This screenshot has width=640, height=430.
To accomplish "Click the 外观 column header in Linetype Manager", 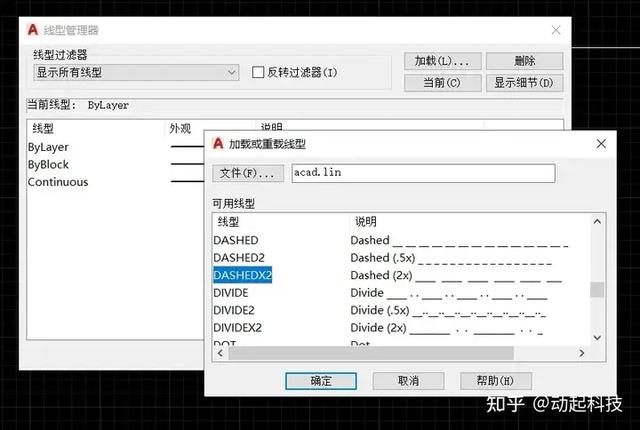I will (x=180, y=129).
